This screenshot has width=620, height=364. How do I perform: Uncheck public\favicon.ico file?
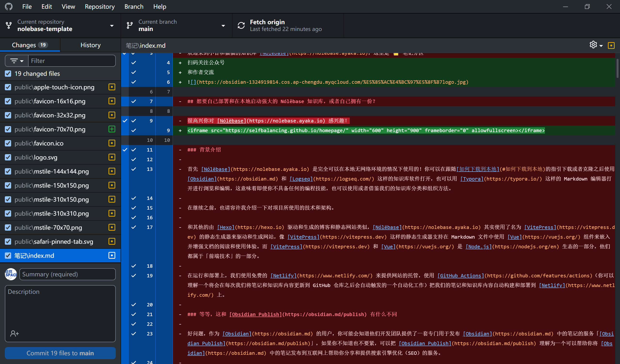(8, 143)
